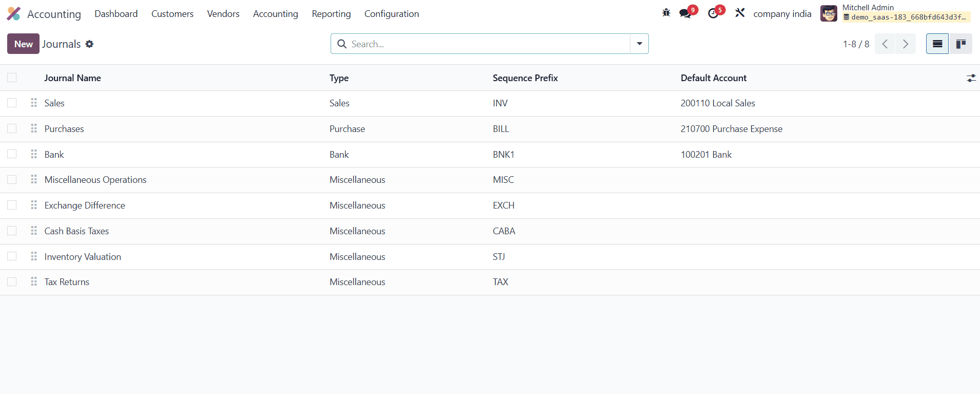Go to the next page arrow
The height and width of the screenshot is (394, 980).
coord(905,44)
